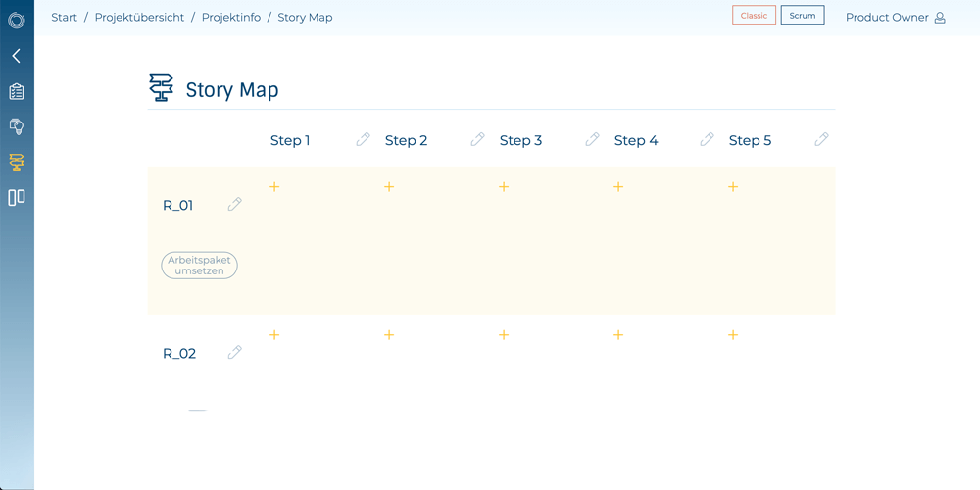Edit Step 3 using its pencil icon
This screenshot has width=980, height=490.
click(x=592, y=140)
